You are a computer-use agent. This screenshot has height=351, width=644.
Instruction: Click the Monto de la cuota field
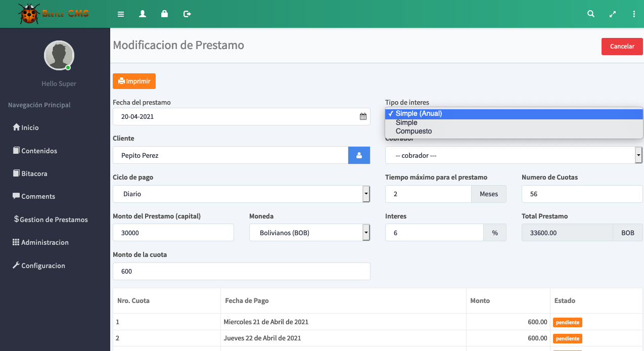pyautogui.click(x=241, y=272)
